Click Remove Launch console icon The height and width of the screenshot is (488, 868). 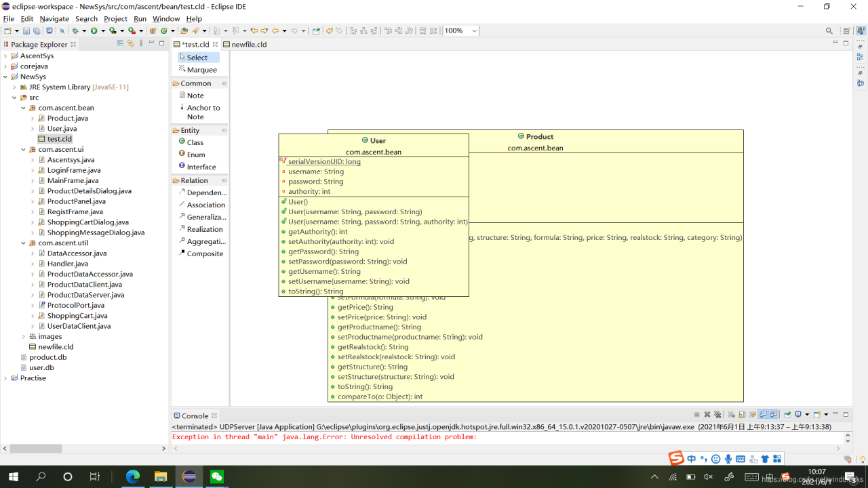pyautogui.click(x=707, y=415)
